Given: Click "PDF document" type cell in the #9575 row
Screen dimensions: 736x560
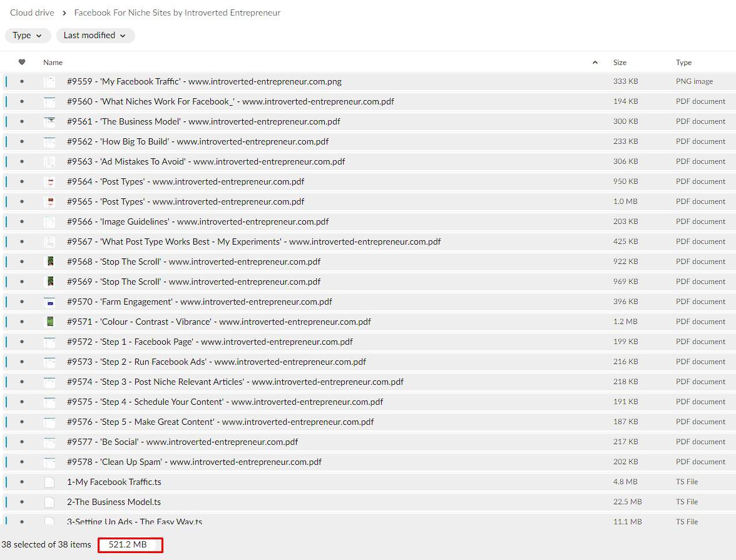Looking at the screenshot, I should click(x=700, y=401).
